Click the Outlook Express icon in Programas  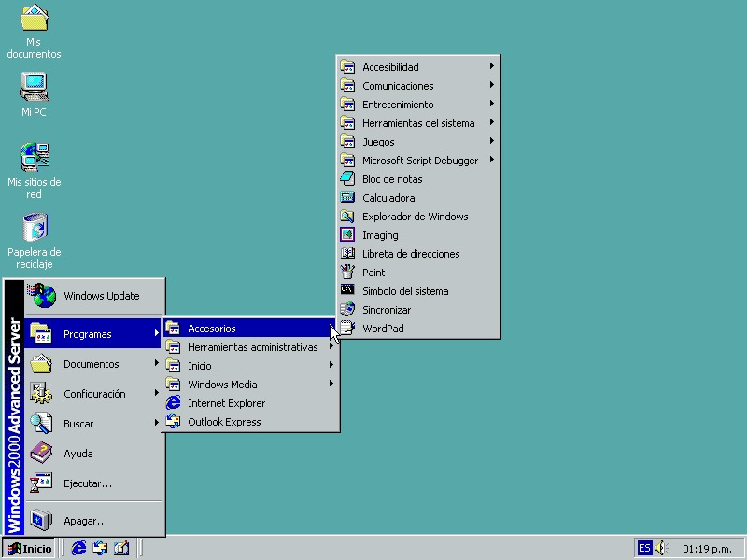(x=173, y=422)
